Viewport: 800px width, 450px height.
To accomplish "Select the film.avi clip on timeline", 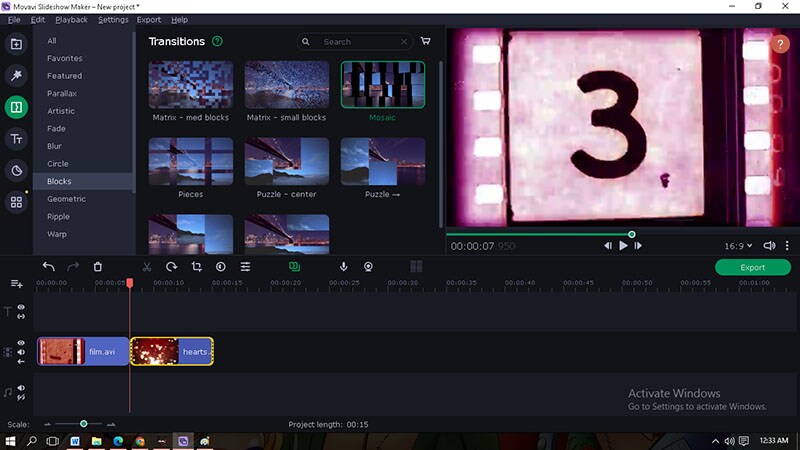I will (x=83, y=352).
